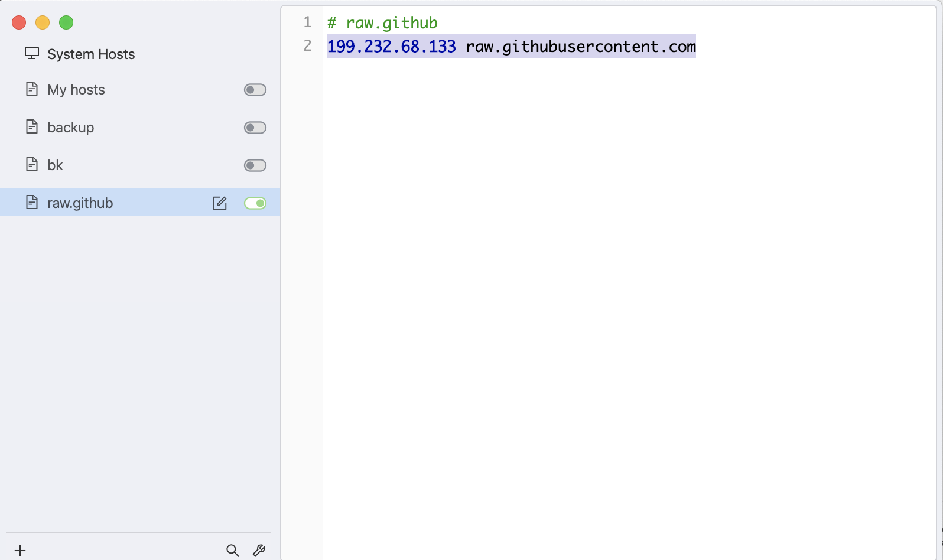The image size is (943, 560).
Task: Turn on the backup hosts switch
Action: (255, 128)
